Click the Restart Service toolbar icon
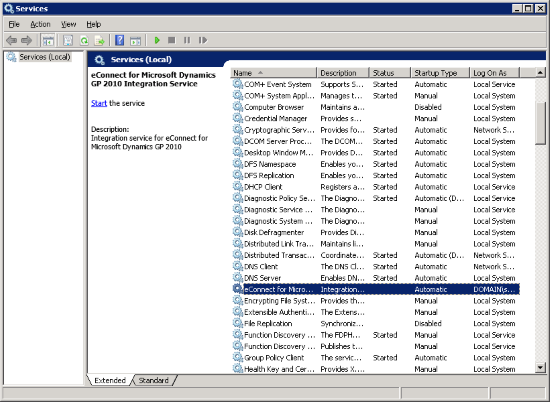550x402 pixels. (x=203, y=40)
